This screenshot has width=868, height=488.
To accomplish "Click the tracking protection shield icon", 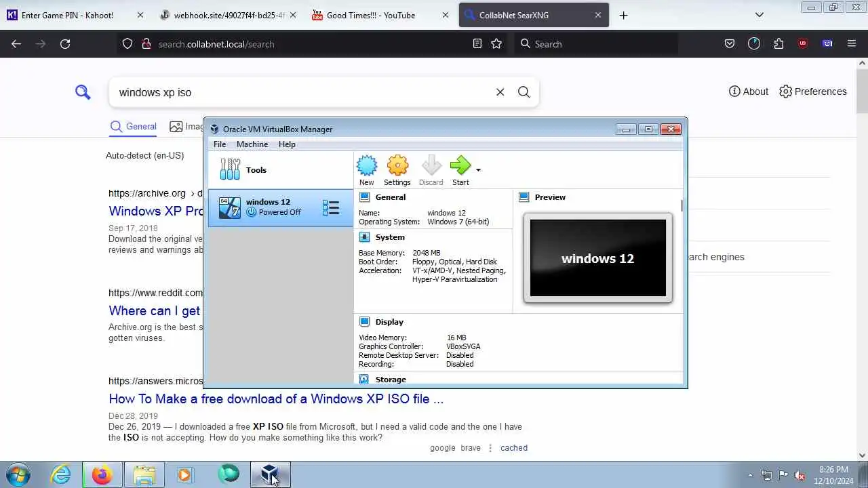I will coord(127,43).
